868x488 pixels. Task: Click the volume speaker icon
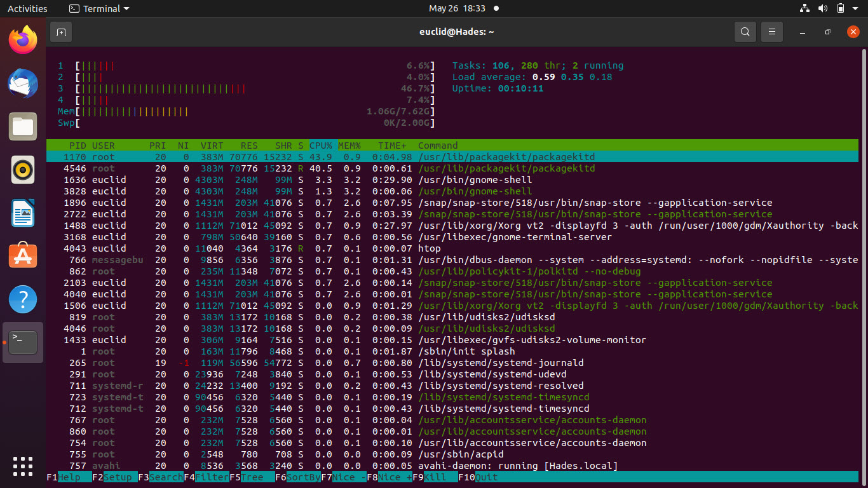823,9
